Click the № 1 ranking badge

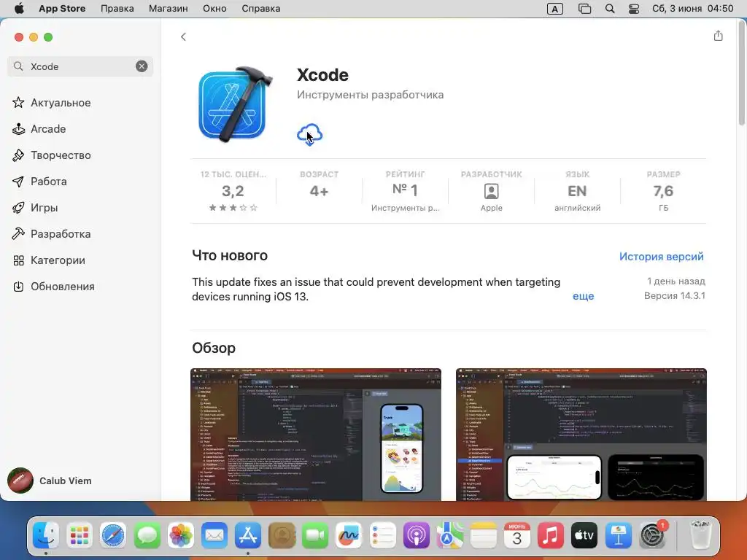pyautogui.click(x=405, y=190)
